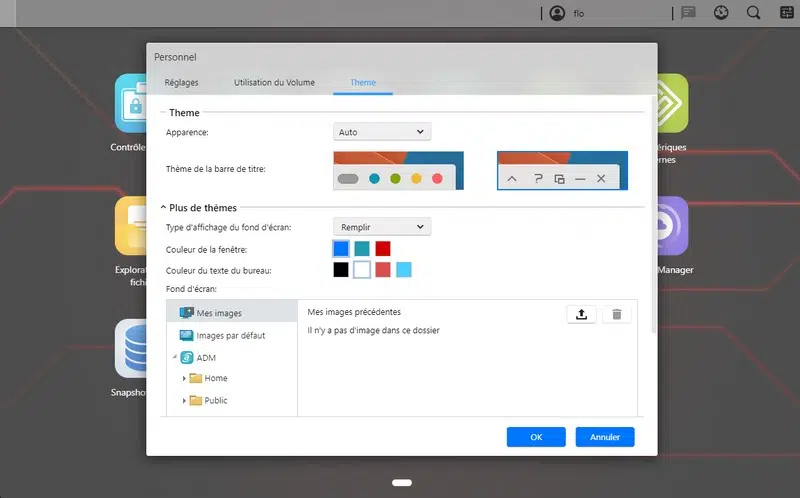Image resolution: width=800 pixels, height=498 pixels.
Task: Click the flo username in top bar
Action: [579, 14]
